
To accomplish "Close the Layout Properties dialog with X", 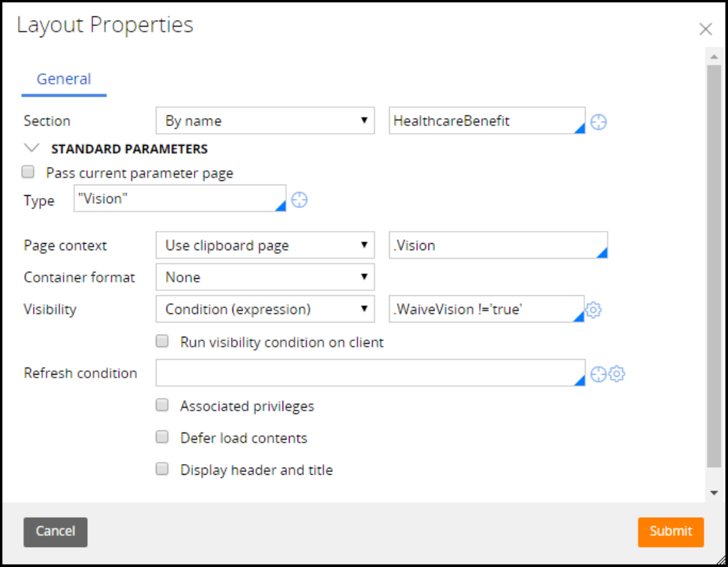I will (705, 29).
